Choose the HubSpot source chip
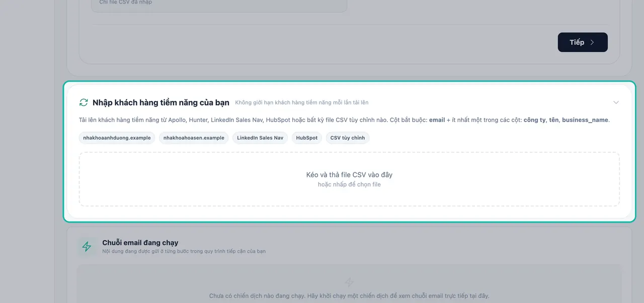644x303 pixels. 307,138
